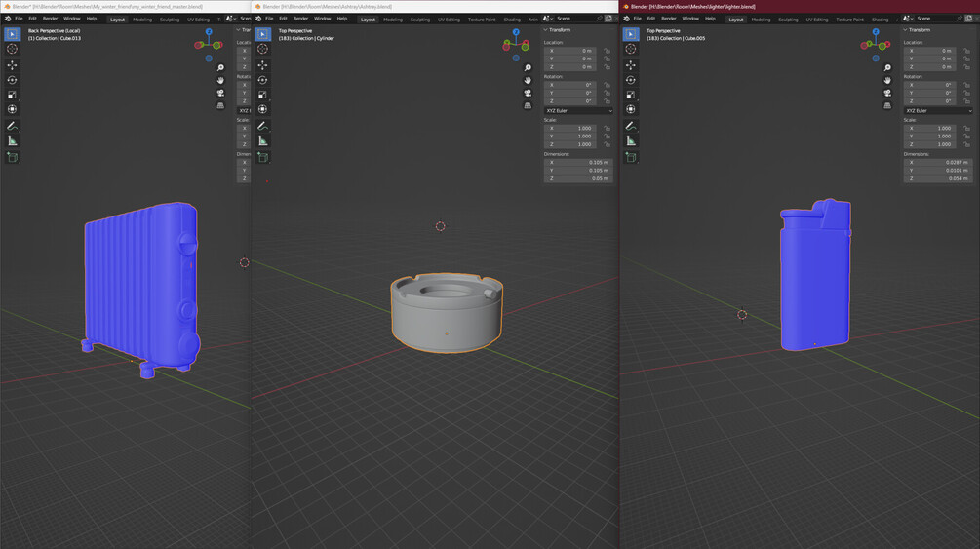Lock Location Z in the Ashtray window

tap(607, 67)
